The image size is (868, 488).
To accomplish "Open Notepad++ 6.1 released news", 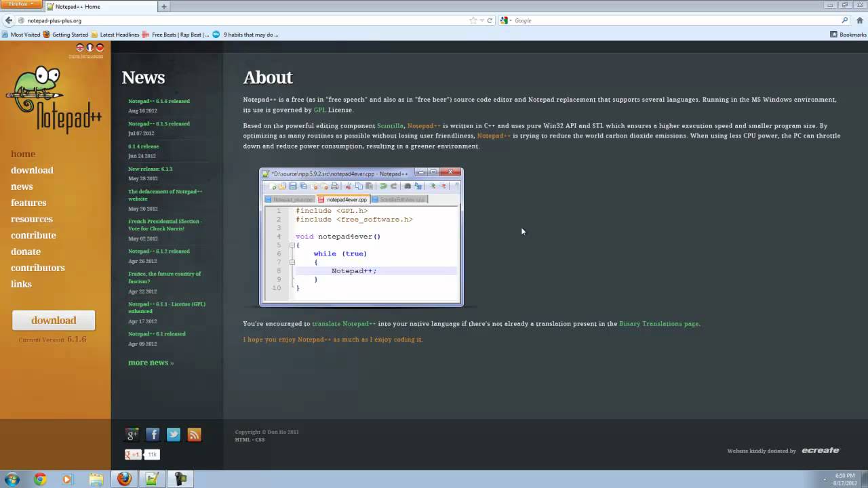I will pos(157,334).
